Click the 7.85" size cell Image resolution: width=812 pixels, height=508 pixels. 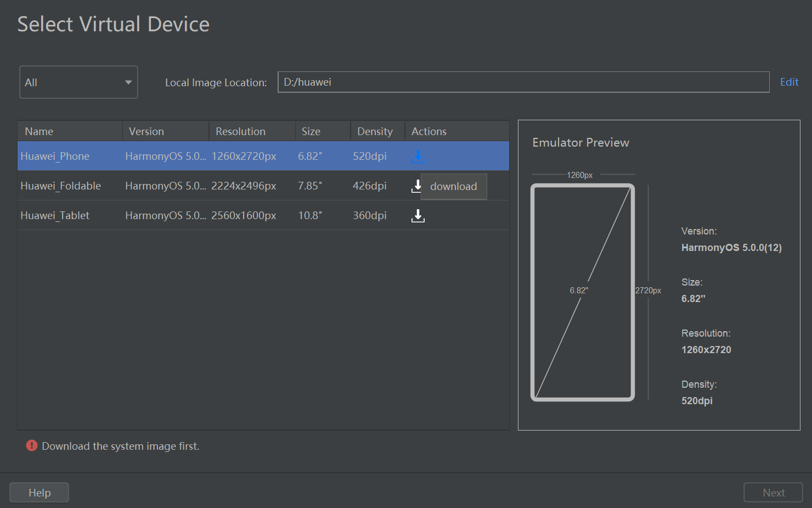pyautogui.click(x=310, y=186)
